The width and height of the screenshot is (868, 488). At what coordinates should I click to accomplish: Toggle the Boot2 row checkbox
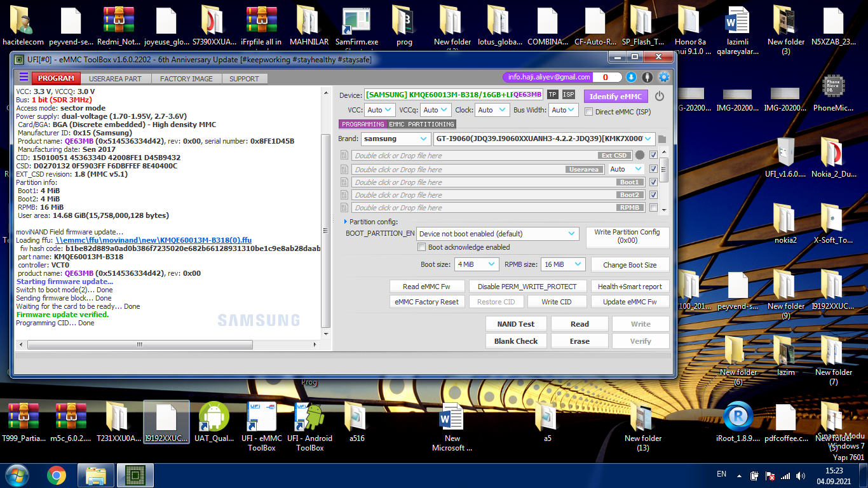tap(653, 195)
